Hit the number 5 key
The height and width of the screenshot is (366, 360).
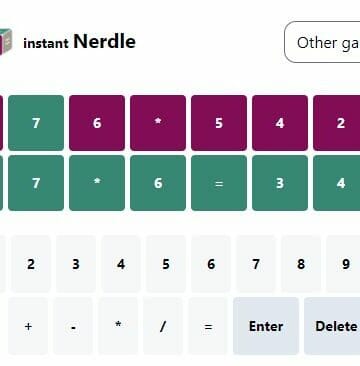(166, 264)
